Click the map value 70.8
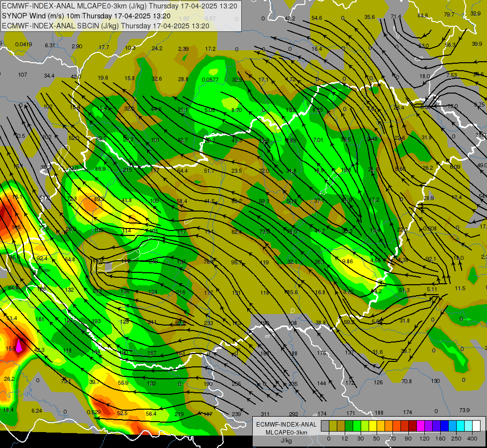The width and height of the screenshot is (487, 448). (x=406, y=381)
